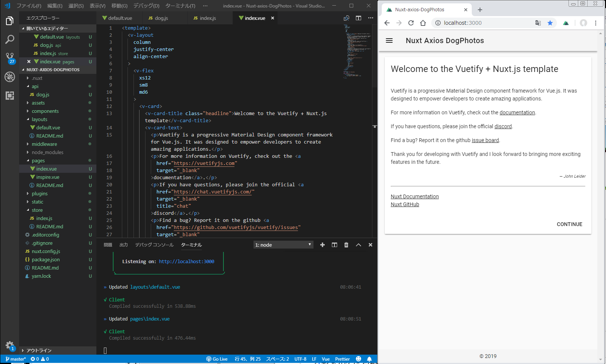Viewport: 606px width, 364px height.
Task: Click the Vue devtools extension icon
Action: coord(566,23)
